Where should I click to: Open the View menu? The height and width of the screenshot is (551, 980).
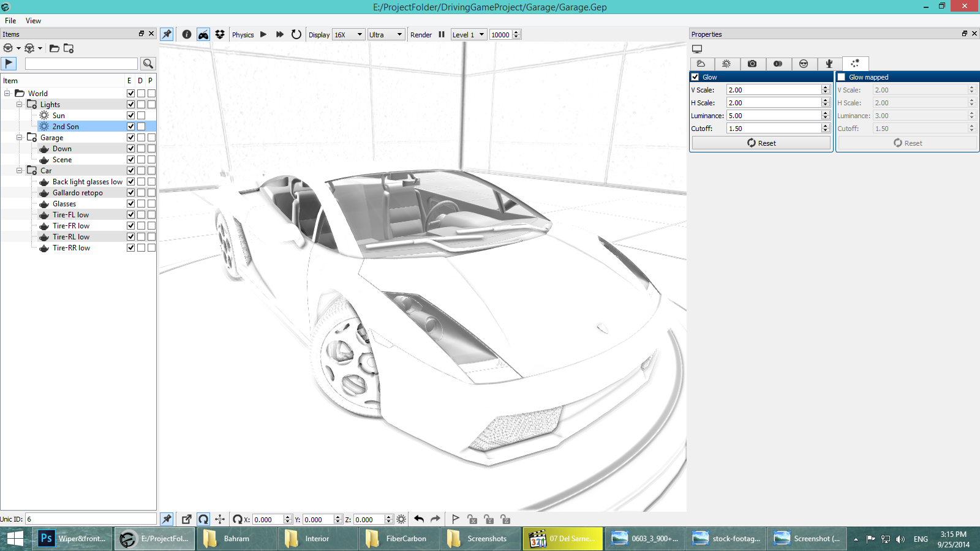click(33, 21)
